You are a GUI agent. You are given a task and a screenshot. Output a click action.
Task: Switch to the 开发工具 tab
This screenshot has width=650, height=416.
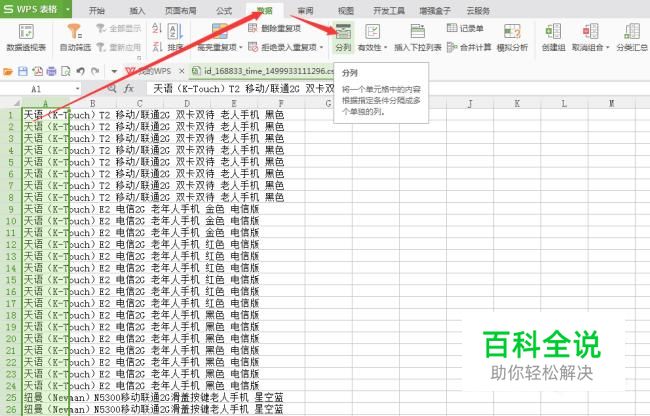(389, 10)
